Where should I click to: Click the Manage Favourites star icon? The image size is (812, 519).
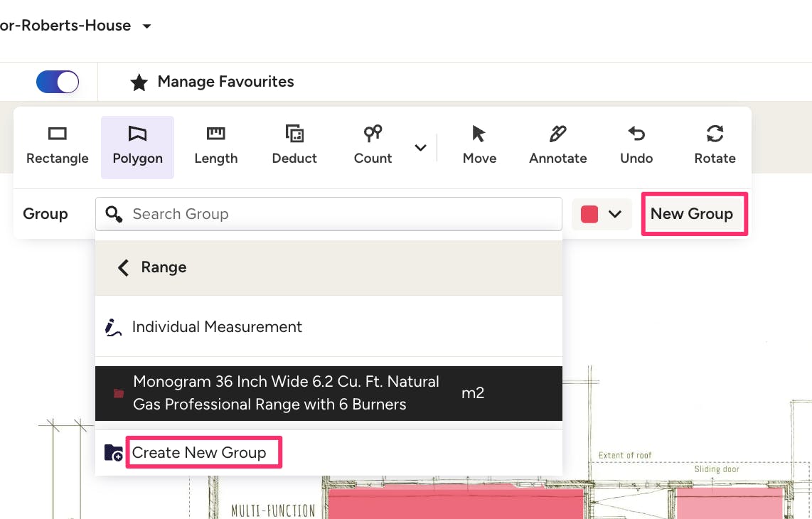tap(139, 82)
